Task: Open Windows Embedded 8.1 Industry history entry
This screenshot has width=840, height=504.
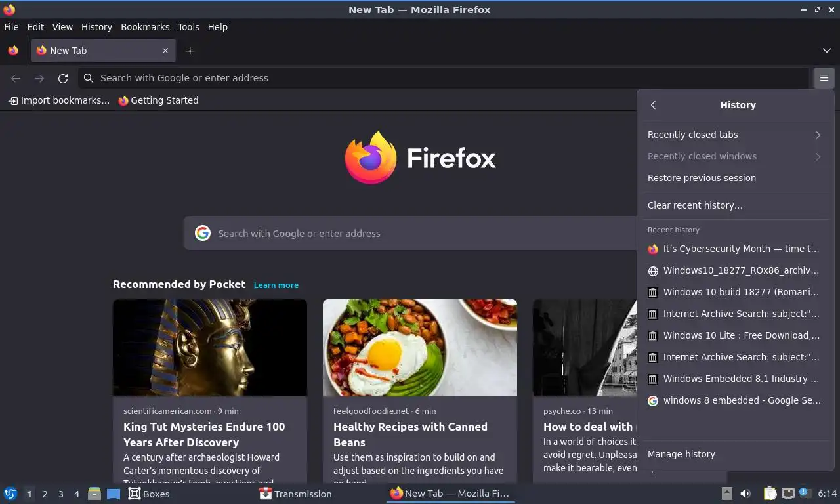Action: [x=735, y=379]
